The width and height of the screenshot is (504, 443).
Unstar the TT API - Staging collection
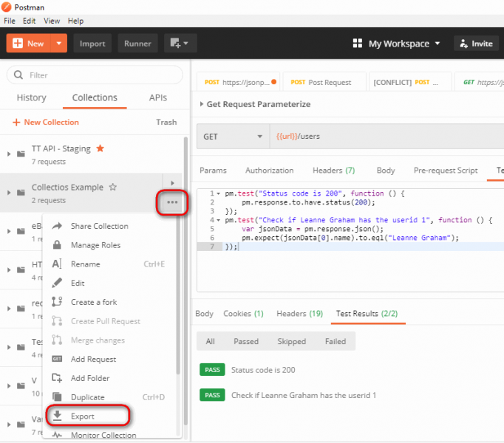(101, 148)
